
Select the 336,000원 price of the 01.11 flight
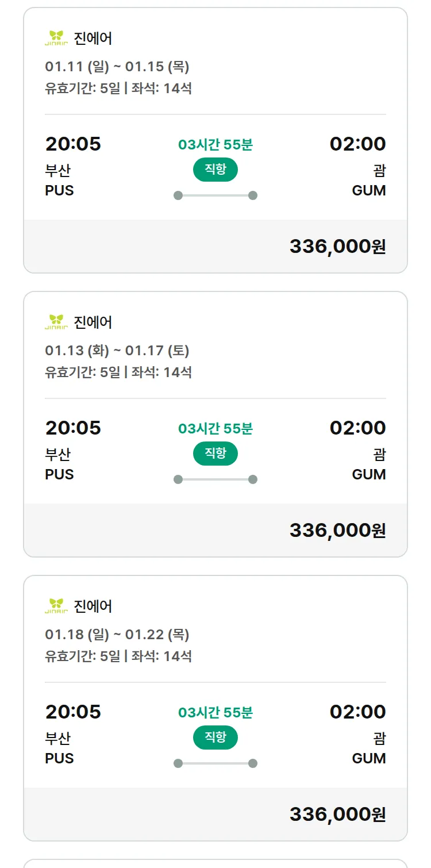coord(337,247)
